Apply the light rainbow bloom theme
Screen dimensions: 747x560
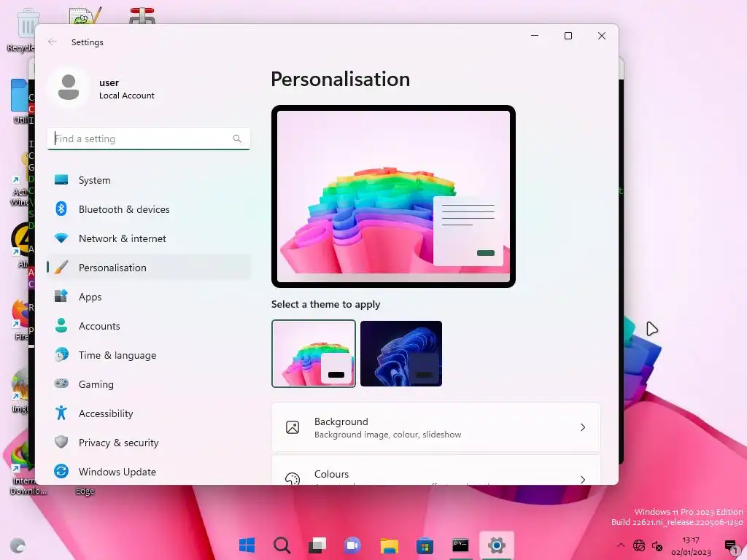[x=314, y=354]
